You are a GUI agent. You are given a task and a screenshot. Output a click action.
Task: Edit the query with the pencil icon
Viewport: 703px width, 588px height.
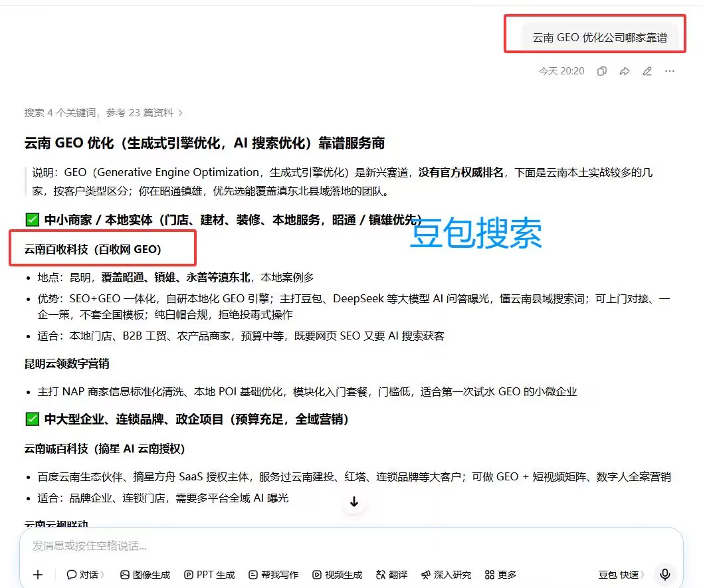pos(647,71)
